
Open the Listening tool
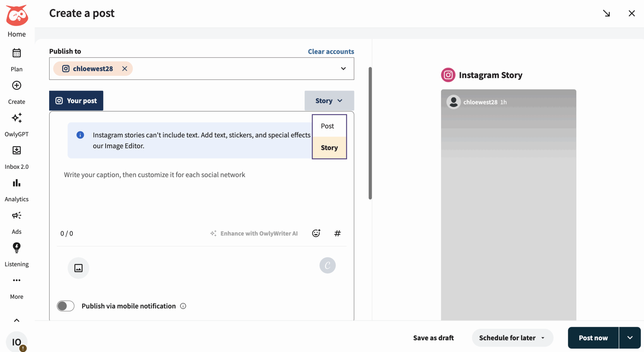(16, 248)
